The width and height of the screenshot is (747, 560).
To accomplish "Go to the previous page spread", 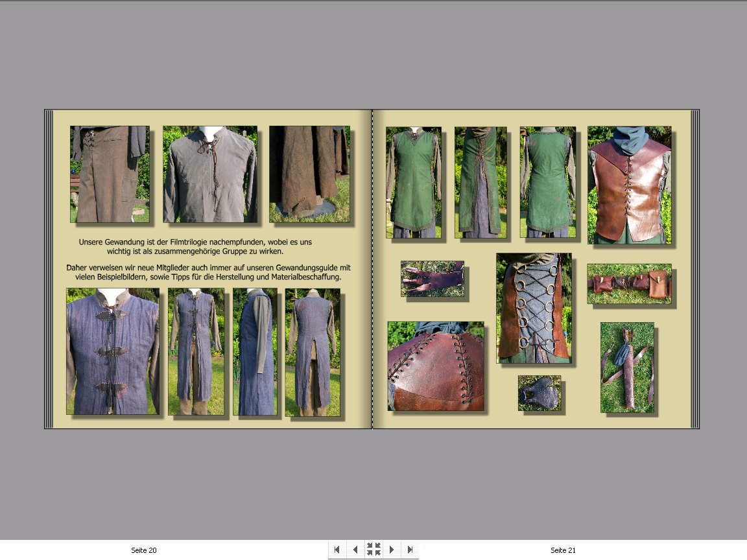I will pyautogui.click(x=355, y=550).
